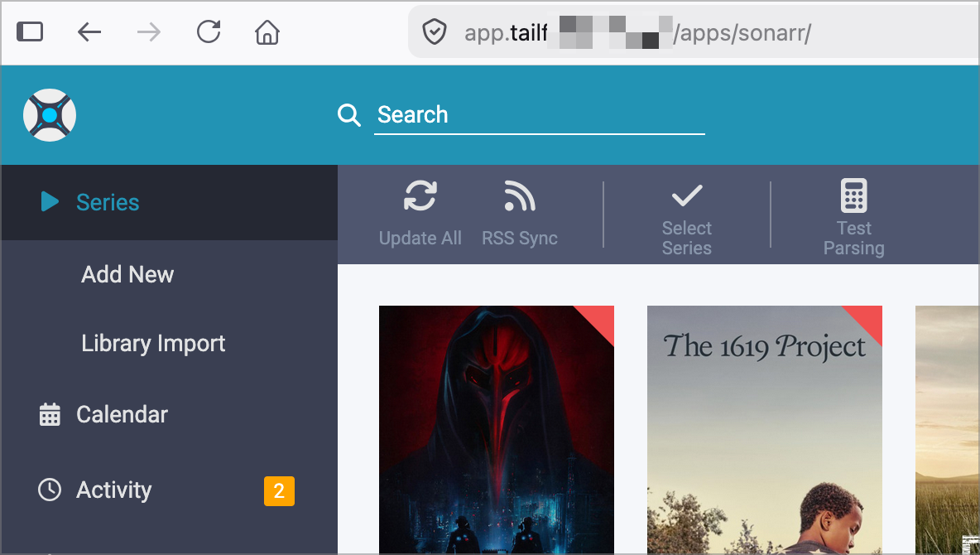The width and height of the screenshot is (980, 555).
Task: Open Test Parsing calculator tool
Action: 853,218
